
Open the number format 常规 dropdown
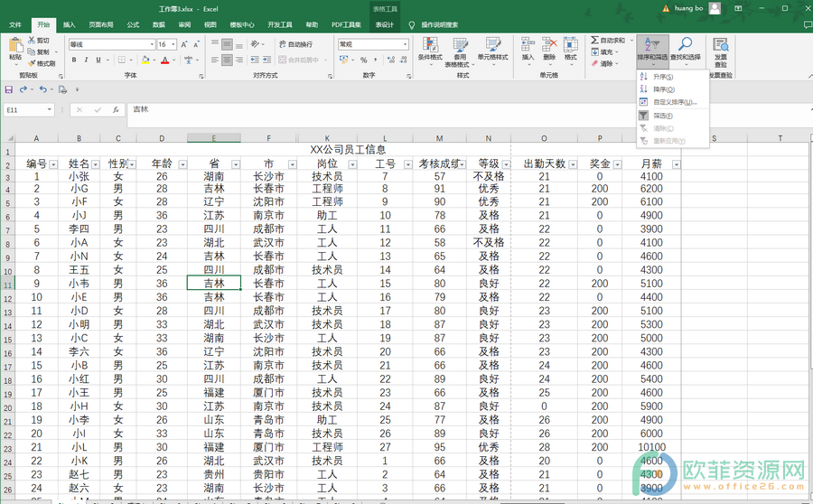click(405, 44)
